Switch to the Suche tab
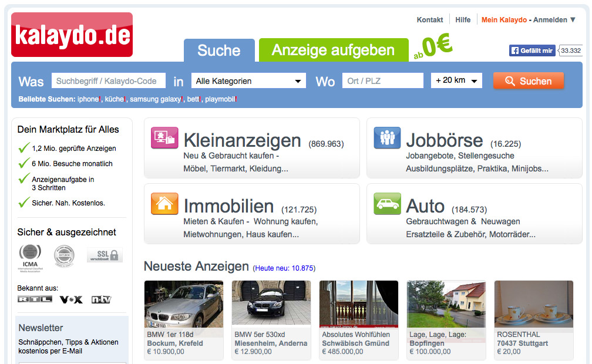 click(219, 50)
